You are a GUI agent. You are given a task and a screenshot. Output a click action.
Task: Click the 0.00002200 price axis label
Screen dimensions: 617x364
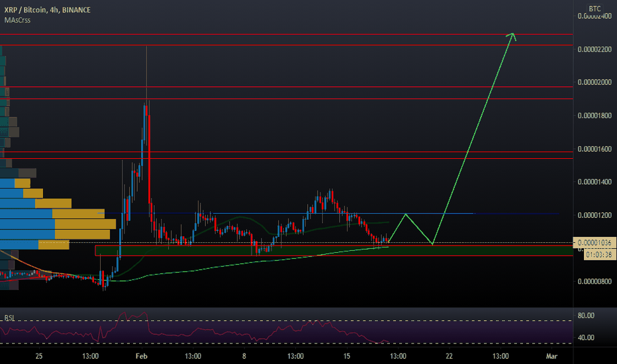(x=594, y=49)
